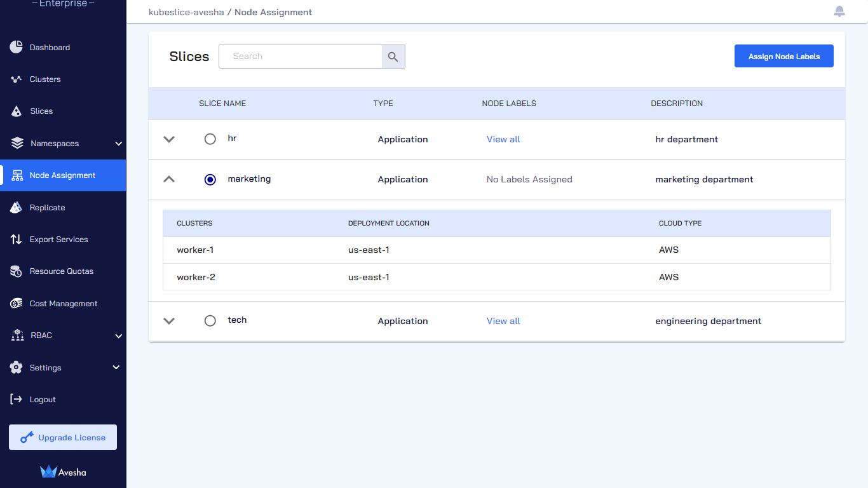Click the Slices heading text
Image resolution: width=868 pixels, height=488 pixels.
coord(189,57)
